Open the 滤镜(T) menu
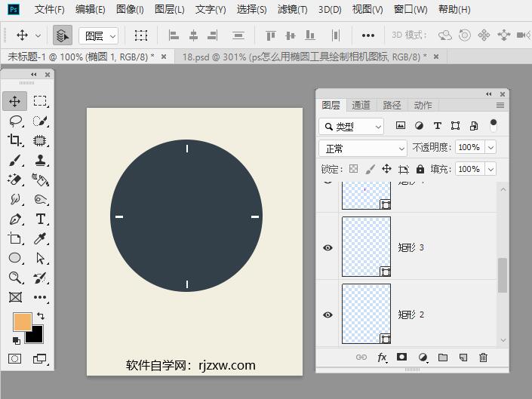This screenshot has height=399, width=532. click(293, 10)
